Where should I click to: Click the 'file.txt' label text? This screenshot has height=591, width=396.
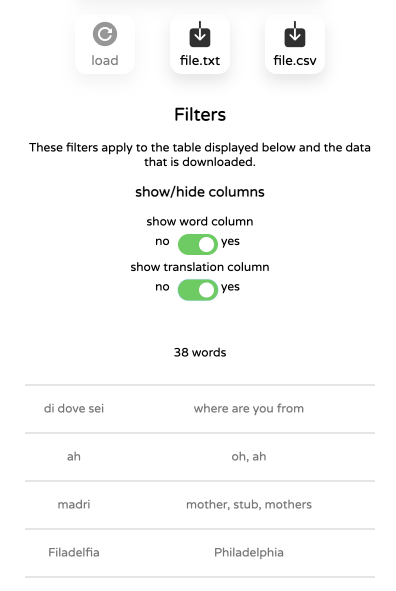[200, 60]
